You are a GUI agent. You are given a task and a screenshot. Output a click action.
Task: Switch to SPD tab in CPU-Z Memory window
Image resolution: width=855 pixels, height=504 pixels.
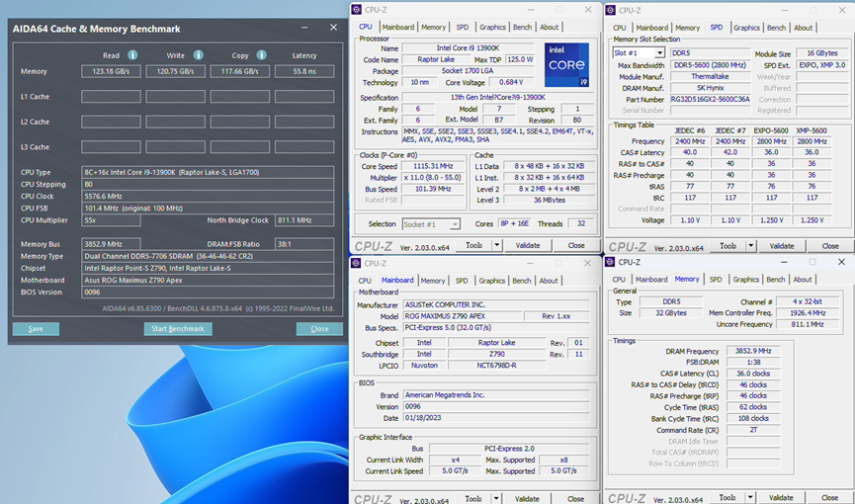(716, 280)
